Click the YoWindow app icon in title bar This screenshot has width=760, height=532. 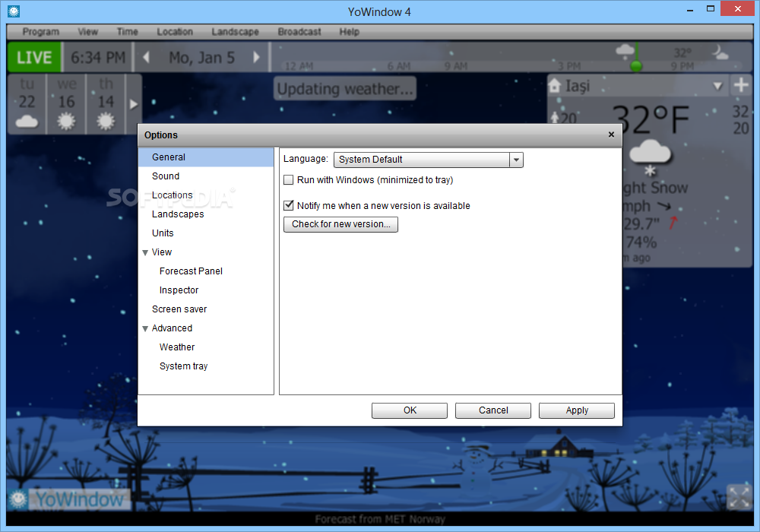14,11
